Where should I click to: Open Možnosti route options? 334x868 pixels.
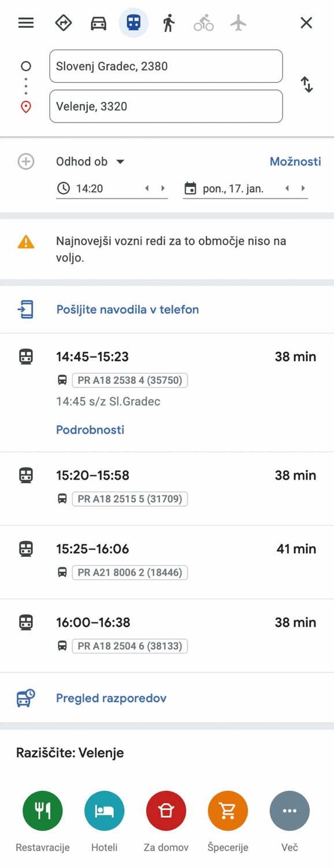pyautogui.click(x=295, y=161)
